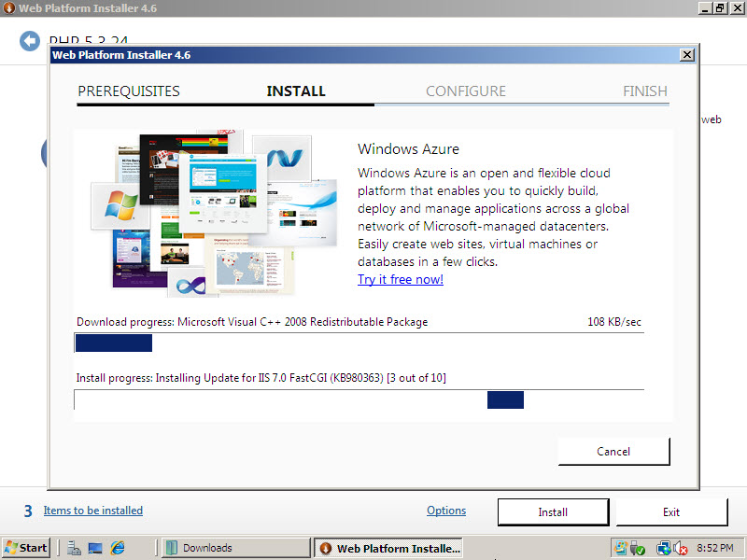Click the Show Desktop quick launch icon
747x560 pixels.
pos(95,549)
